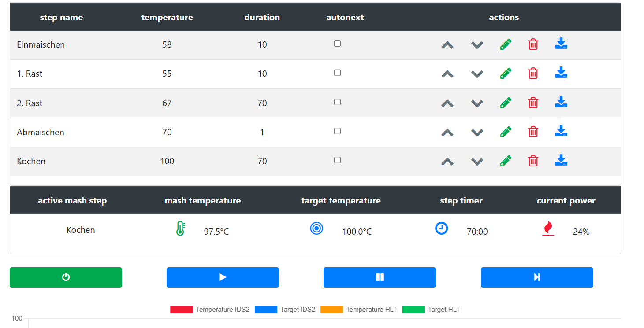Move 1. Rast step up with chevron
The image size is (644, 328).
point(447,74)
